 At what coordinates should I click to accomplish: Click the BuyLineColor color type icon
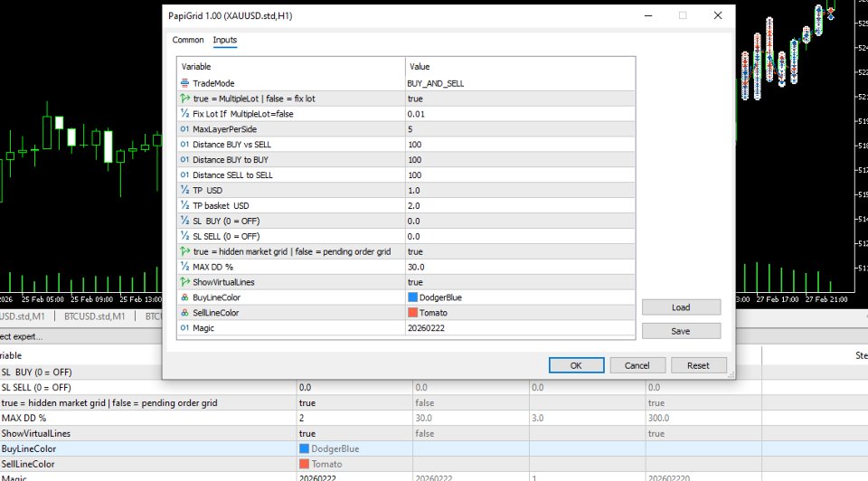click(184, 297)
